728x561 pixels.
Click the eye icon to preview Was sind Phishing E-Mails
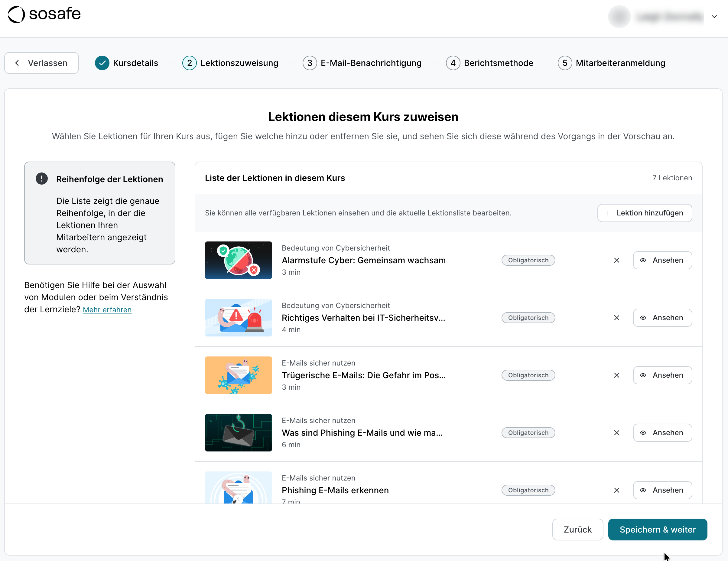click(x=644, y=433)
